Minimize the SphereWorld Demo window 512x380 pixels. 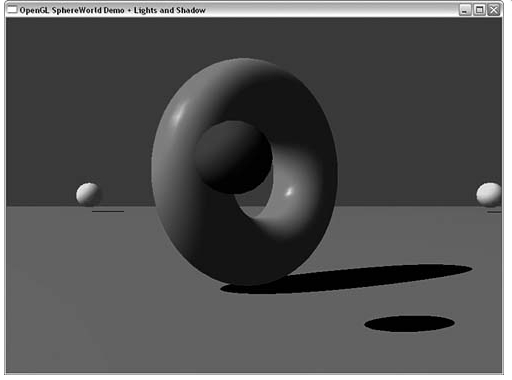click(x=465, y=10)
